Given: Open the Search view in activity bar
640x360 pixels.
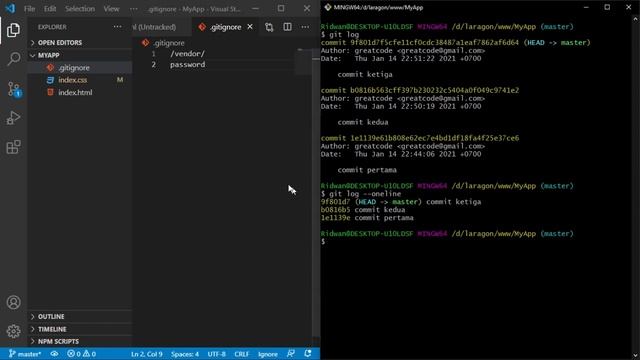Looking at the screenshot, I should 13,59.
